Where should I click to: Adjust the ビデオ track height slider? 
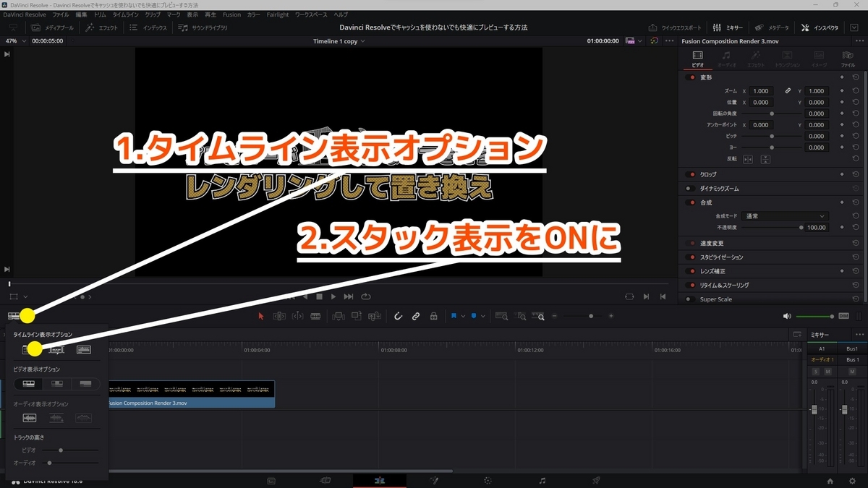coord(61,450)
